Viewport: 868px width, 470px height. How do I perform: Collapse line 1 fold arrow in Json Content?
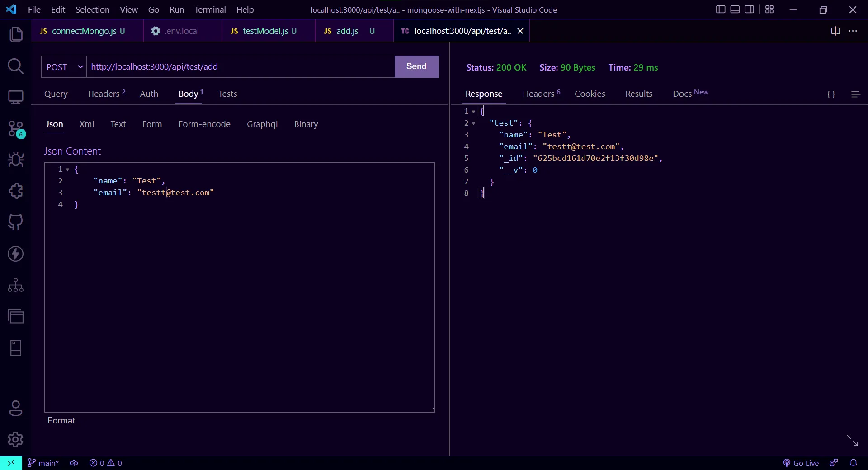[x=68, y=169]
